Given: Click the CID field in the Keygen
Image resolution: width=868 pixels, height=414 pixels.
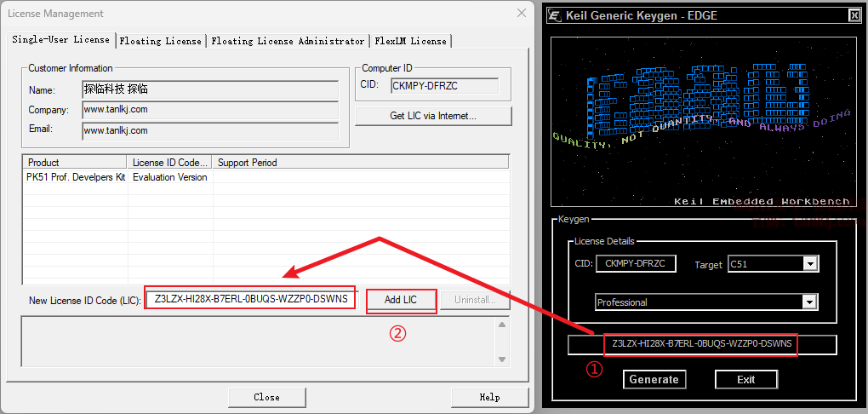Looking at the screenshot, I should 636,264.
